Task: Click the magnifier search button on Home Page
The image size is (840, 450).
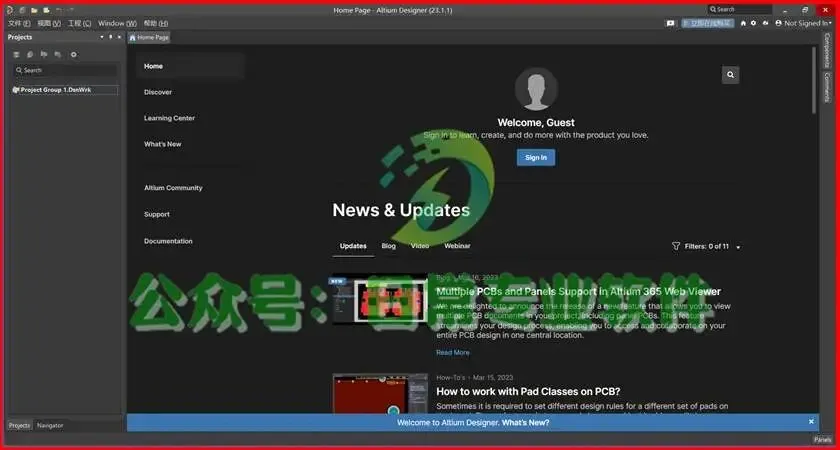Action: [731, 75]
